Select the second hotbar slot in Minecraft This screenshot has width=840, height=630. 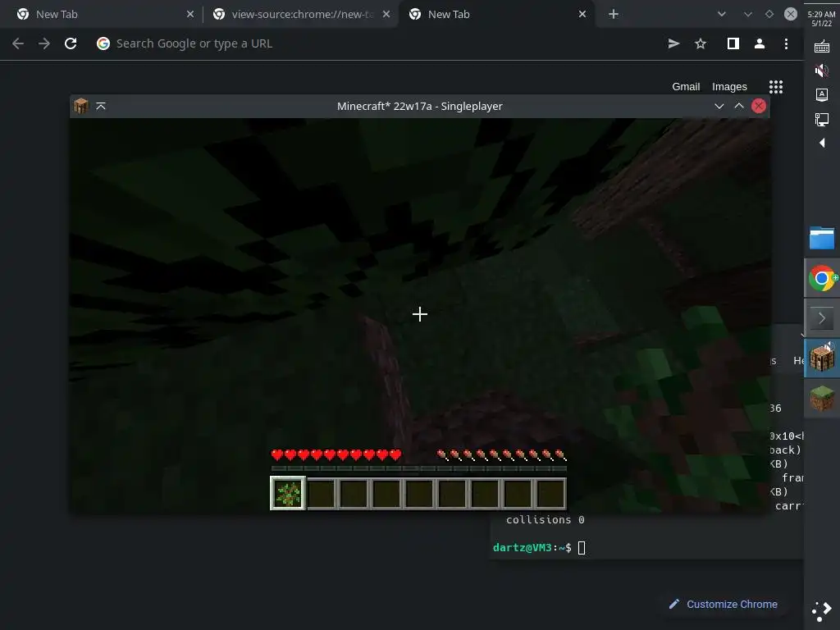[x=321, y=493]
